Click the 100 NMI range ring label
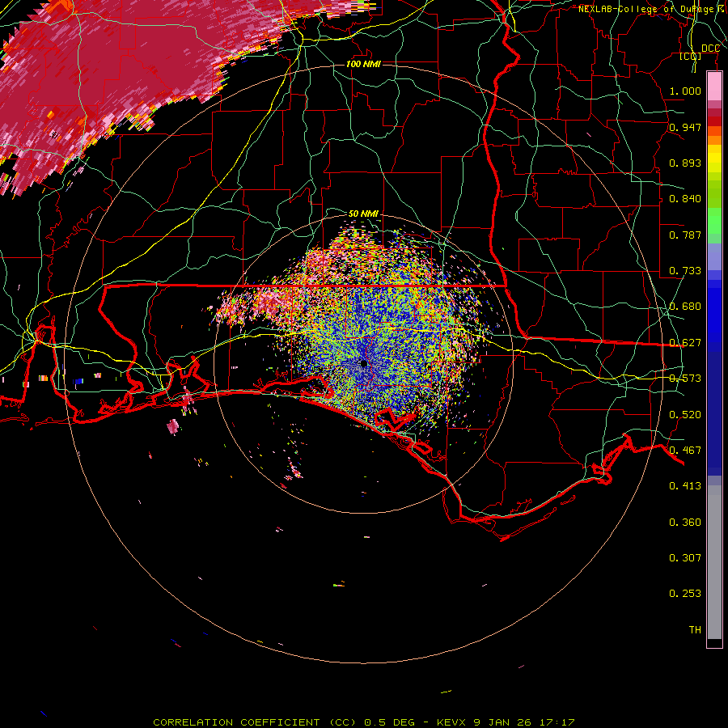The width and height of the screenshot is (728, 728). [363, 64]
